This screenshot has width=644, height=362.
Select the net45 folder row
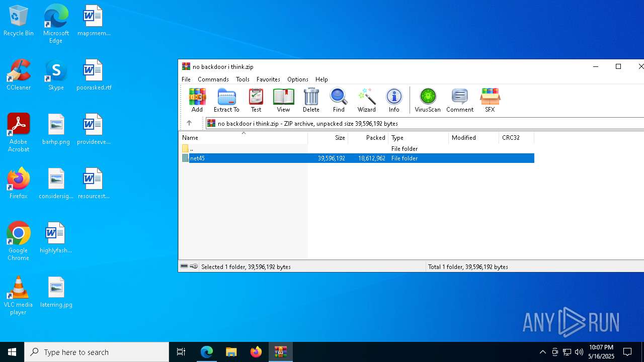coord(357,158)
